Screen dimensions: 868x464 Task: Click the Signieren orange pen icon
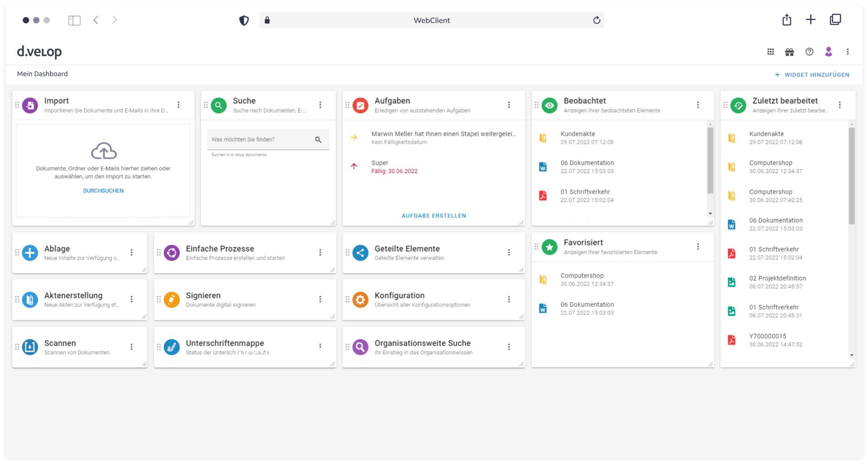(172, 300)
